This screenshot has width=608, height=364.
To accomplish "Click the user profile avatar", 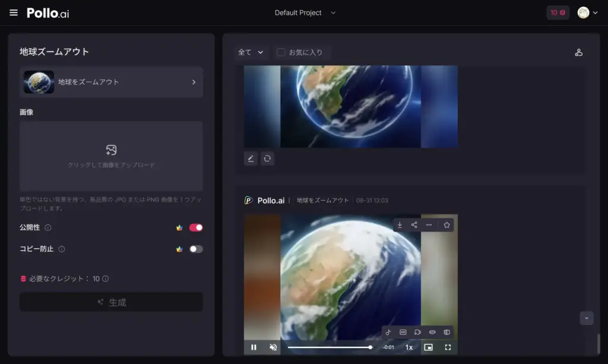I will coord(583,13).
